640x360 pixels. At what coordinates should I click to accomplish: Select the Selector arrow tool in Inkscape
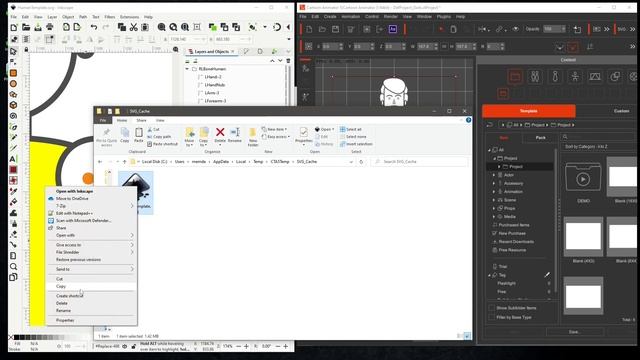click(x=13, y=51)
